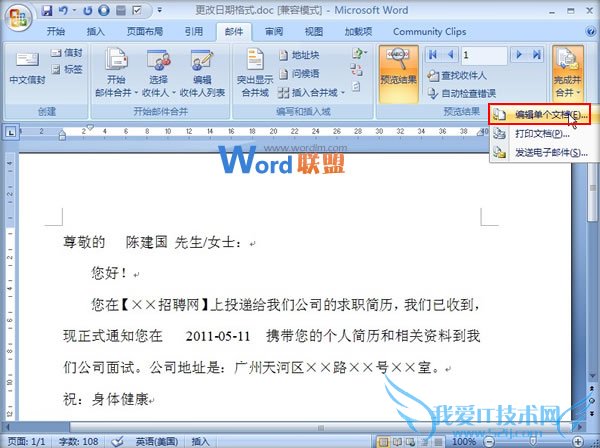Switch to the 引用 tab
The width and height of the screenshot is (600, 448).
point(194,31)
